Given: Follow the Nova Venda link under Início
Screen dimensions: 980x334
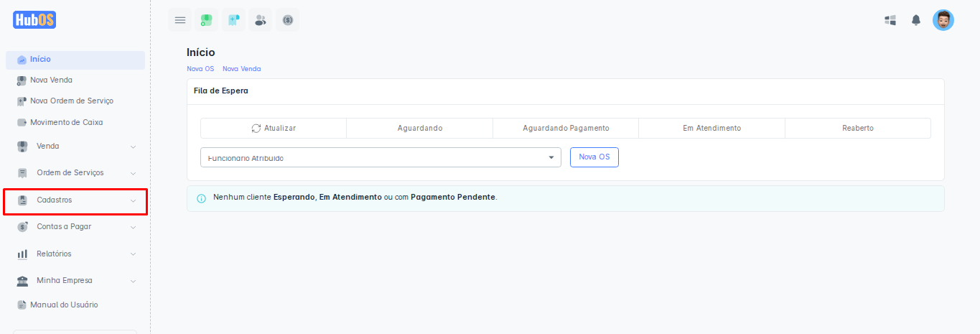Looking at the screenshot, I should pos(241,69).
